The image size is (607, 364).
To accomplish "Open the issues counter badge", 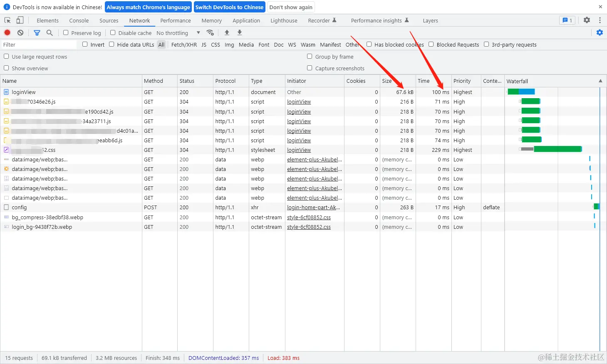I will [567, 20].
